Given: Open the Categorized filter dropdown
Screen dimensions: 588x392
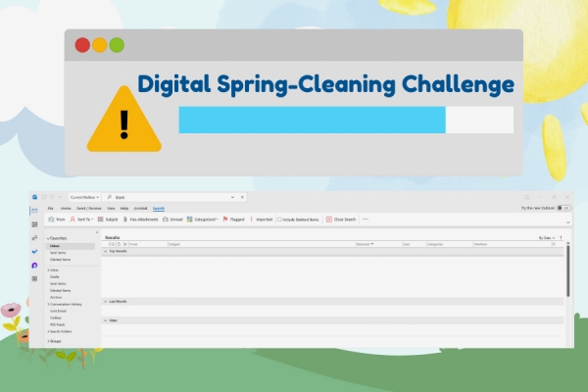Looking at the screenshot, I should pos(202,220).
